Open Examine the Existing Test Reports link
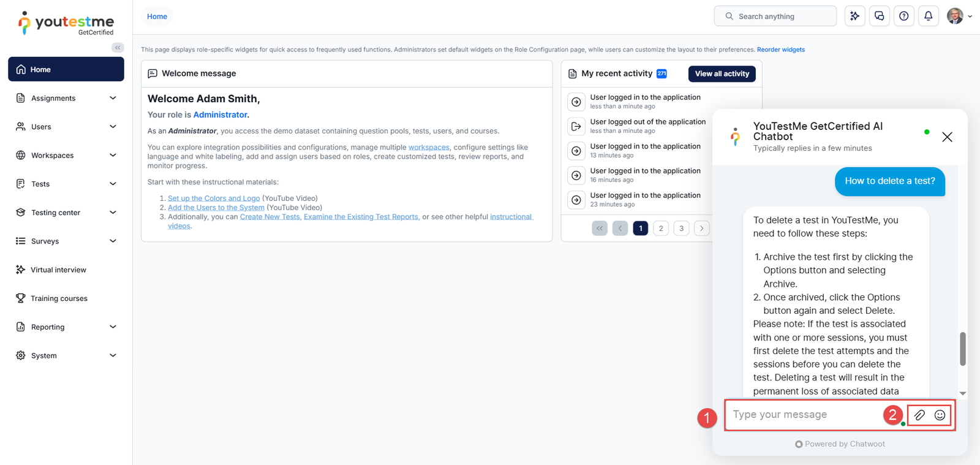Image resolution: width=980 pixels, height=465 pixels. point(361,217)
